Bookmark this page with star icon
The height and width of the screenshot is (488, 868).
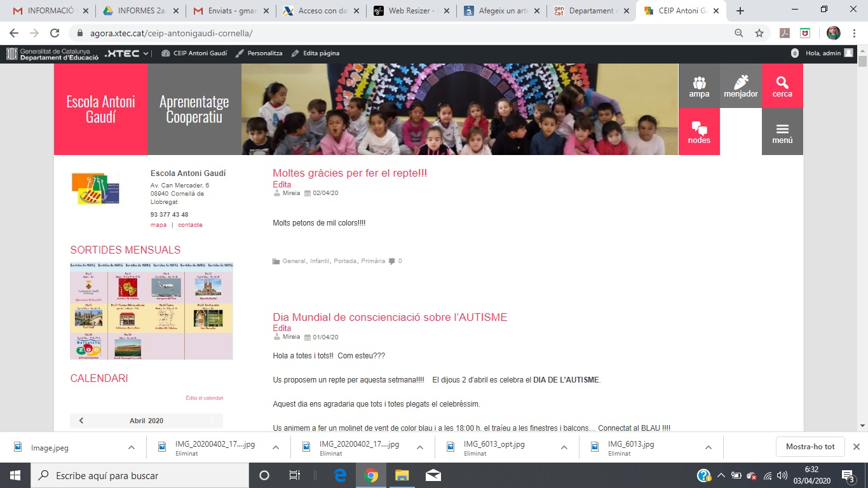(759, 33)
